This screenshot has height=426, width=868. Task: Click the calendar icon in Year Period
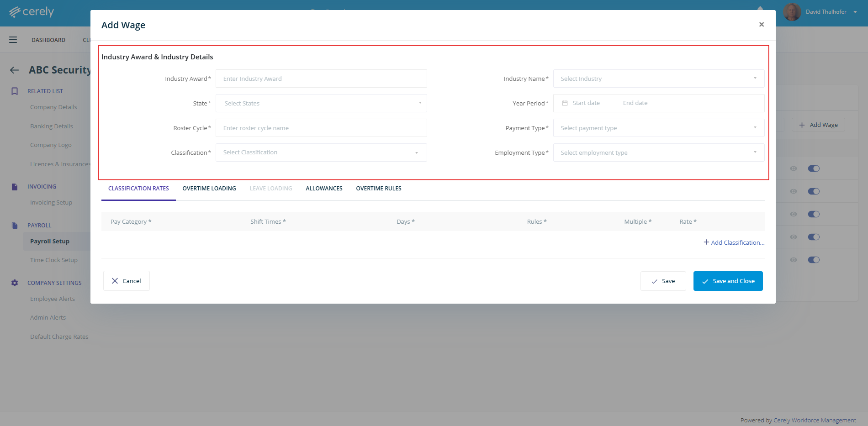click(x=565, y=103)
